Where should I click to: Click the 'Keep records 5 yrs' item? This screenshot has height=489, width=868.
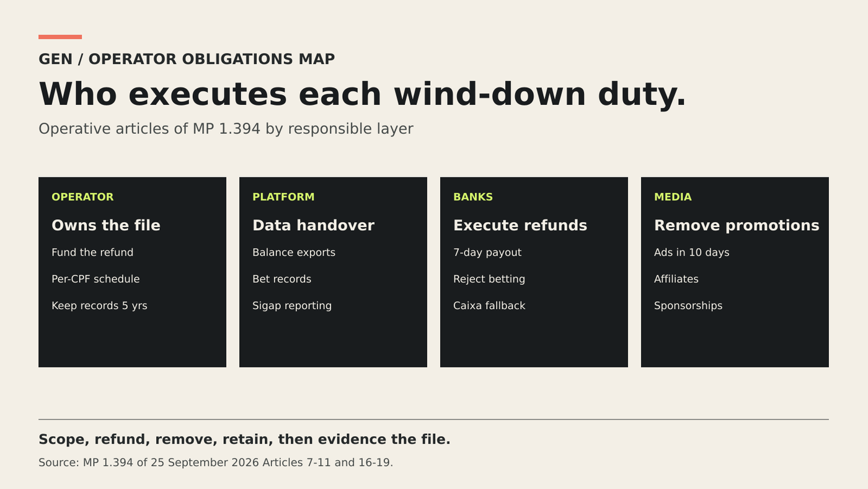(x=99, y=306)
